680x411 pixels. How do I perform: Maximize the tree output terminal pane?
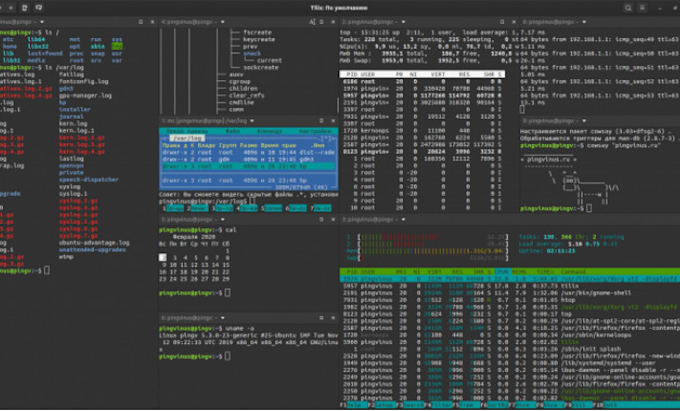(322, 22)
